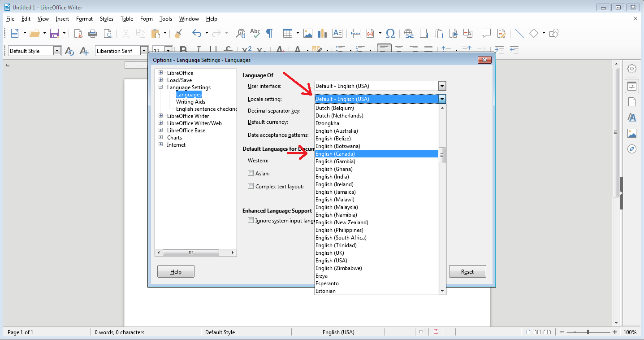Enable the Complex text layout checkbox

251,186
